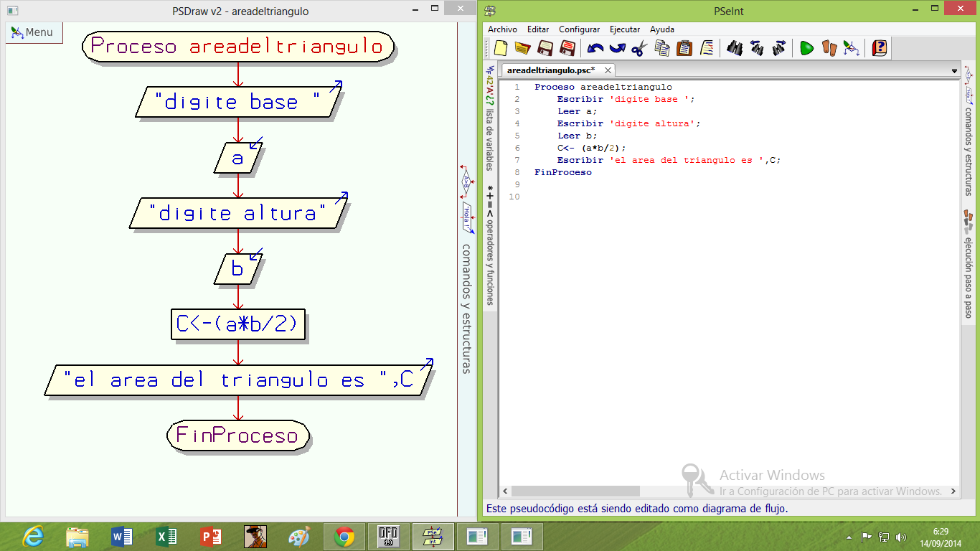The height and width of the screenshot is (551, 980).
Task: Open the Ejecutar menu
Action: point(625,29)
